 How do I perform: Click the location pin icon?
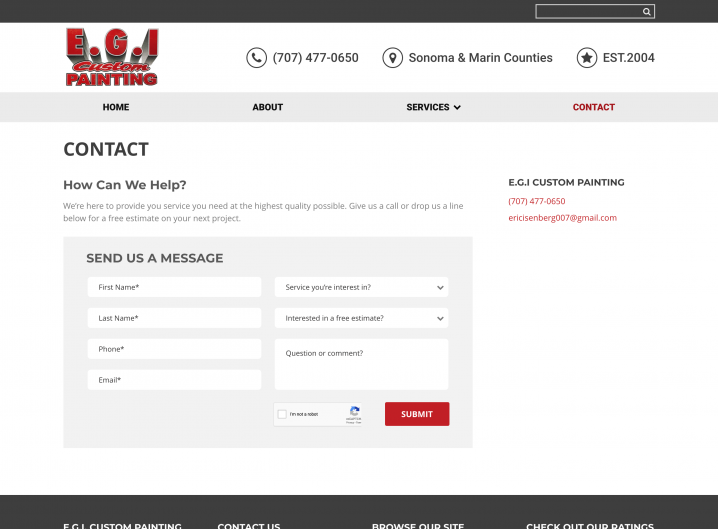392,58
